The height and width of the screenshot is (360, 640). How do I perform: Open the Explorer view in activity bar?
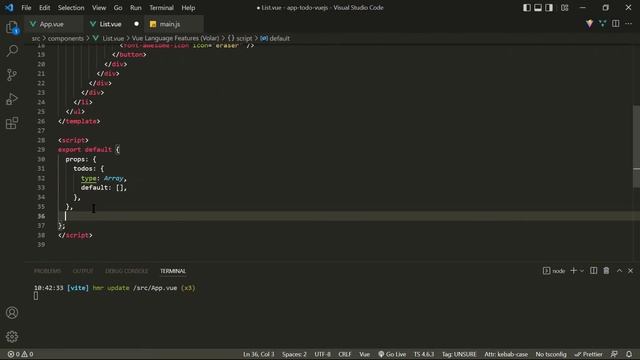(12, 27)
